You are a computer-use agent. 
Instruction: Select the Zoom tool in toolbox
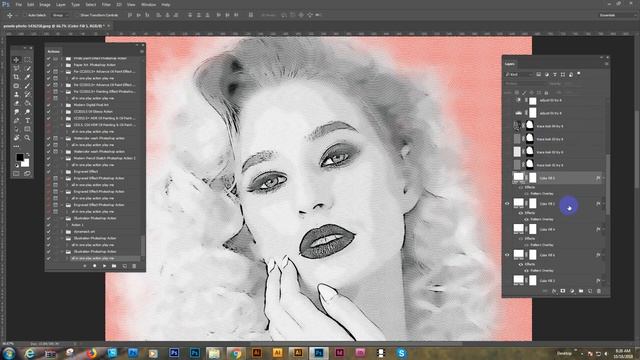click(x=27, y=138)
